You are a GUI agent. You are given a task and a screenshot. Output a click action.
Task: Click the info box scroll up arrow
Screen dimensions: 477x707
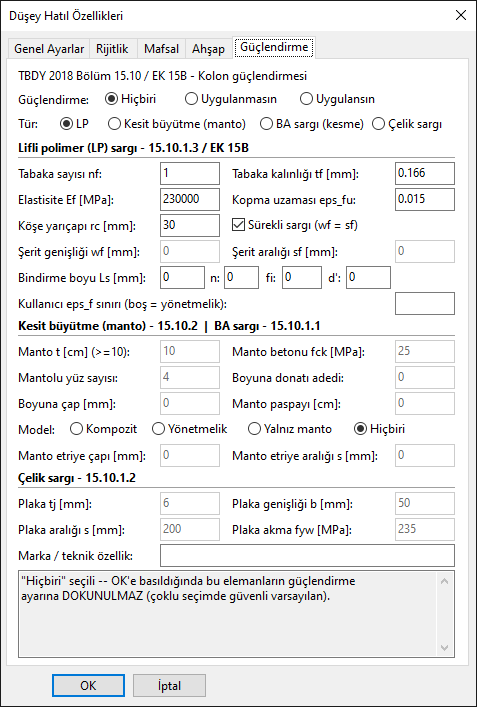[444, 582]
